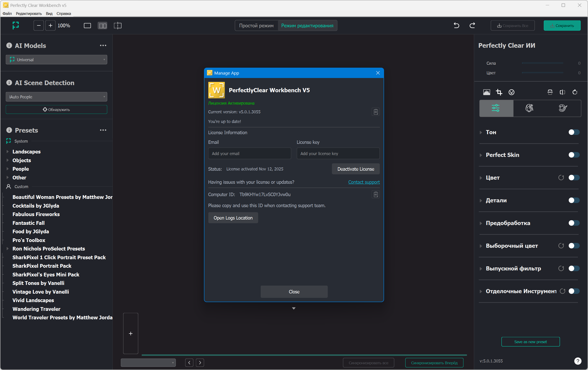The width and height of the screenshot is (588, 370).
Task: Switch to the adjustment sliders tab icon
Action: 496,108
